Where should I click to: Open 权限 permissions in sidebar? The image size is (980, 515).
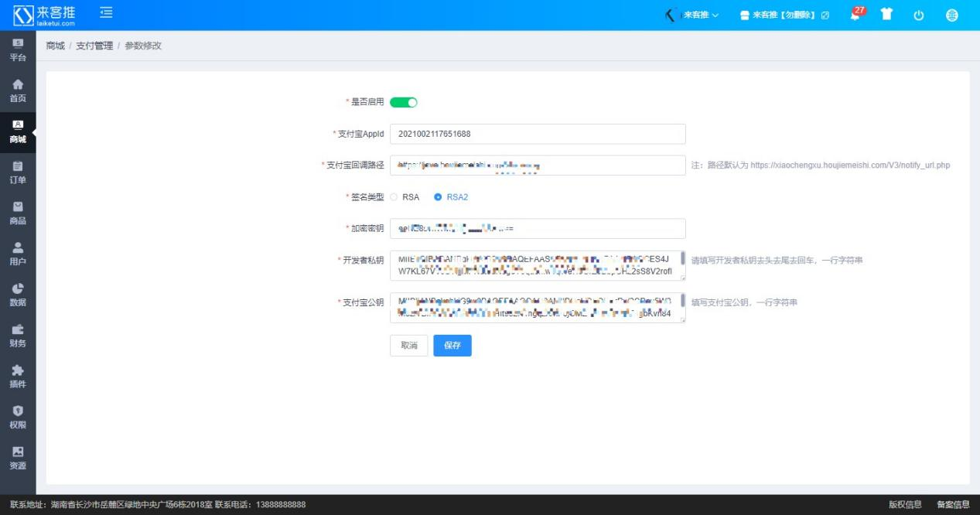[x=18, y=418]
